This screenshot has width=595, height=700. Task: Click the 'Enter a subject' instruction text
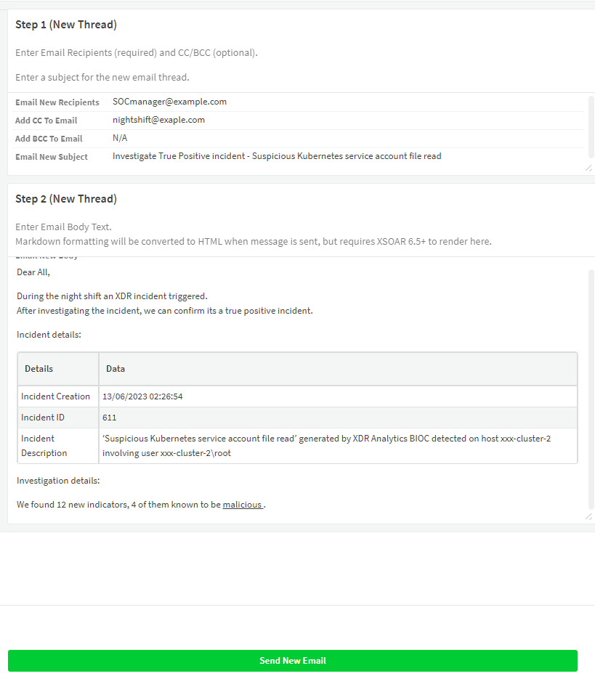coord(102,77)
